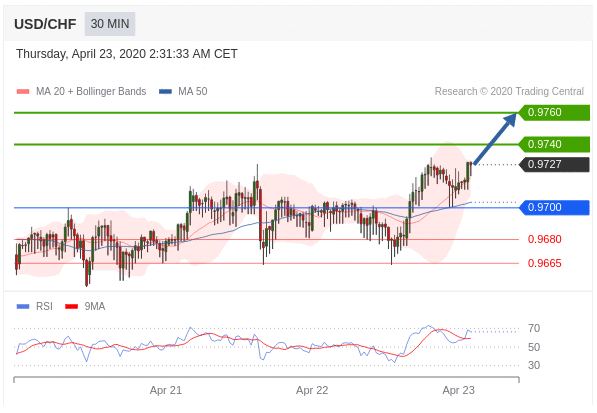Click the 0.9700 blue pivot label
This screenshot has height=413, width=597.
tap(554, 207)
